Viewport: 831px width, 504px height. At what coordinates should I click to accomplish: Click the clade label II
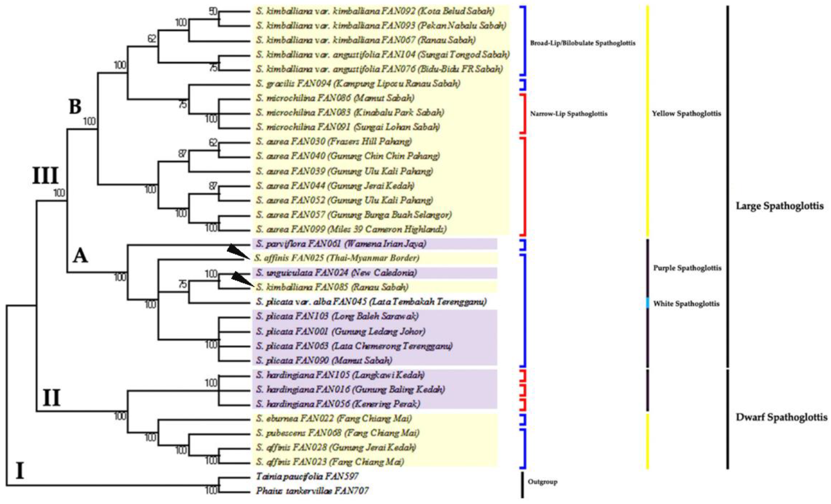(51, 398)
